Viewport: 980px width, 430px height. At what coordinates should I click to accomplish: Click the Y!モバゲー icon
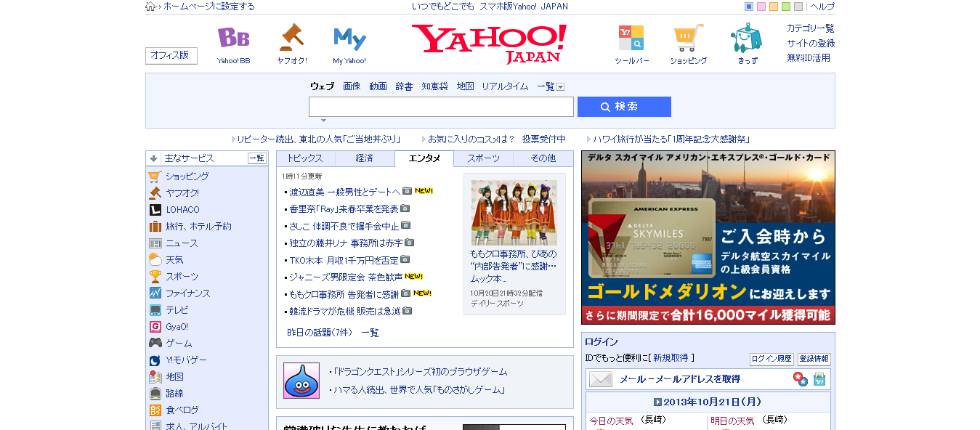click(x=155, y=360)
